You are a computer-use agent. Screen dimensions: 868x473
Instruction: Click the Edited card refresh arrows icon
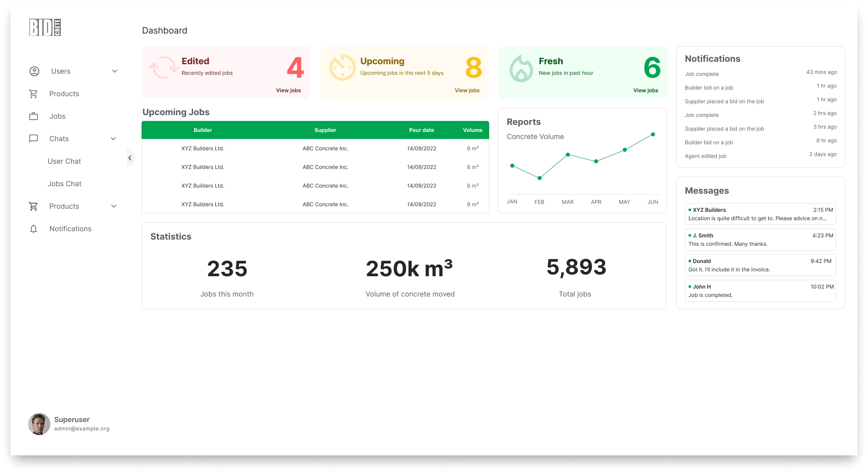click(x=164, y=68)
